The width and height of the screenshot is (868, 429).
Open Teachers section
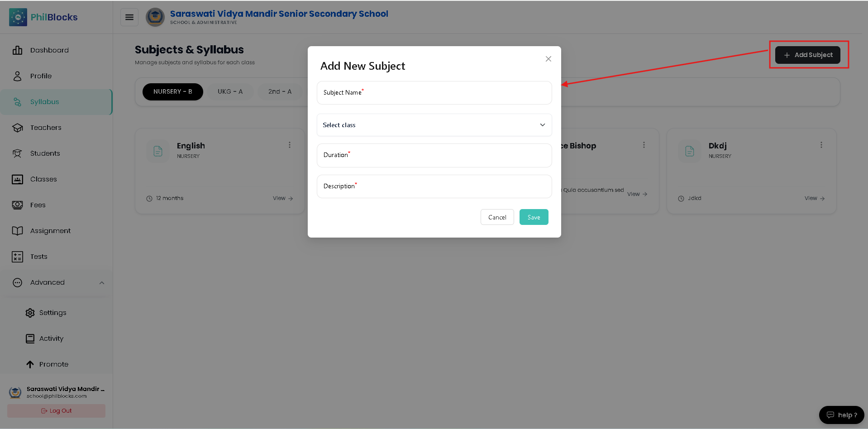tap(57, 128)
